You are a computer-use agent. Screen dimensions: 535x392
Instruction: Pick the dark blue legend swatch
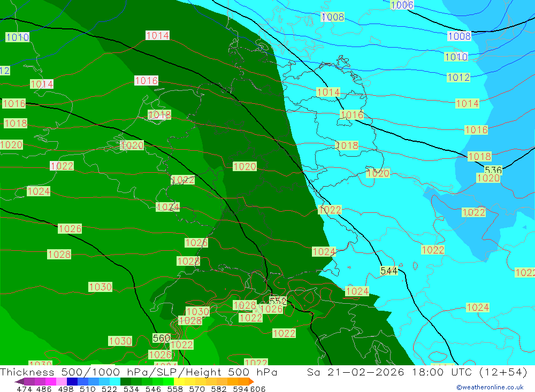(x=72, y=381)
